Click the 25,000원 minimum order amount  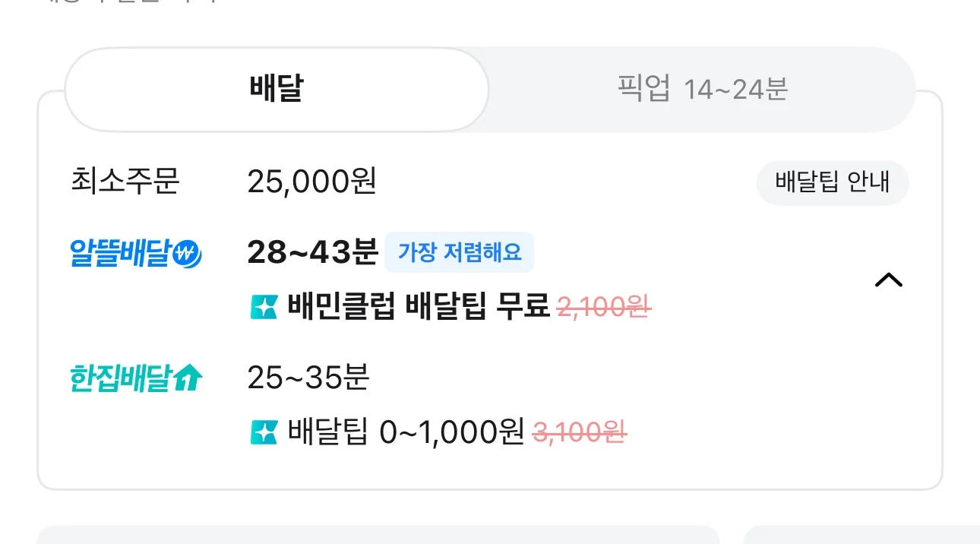312,182
